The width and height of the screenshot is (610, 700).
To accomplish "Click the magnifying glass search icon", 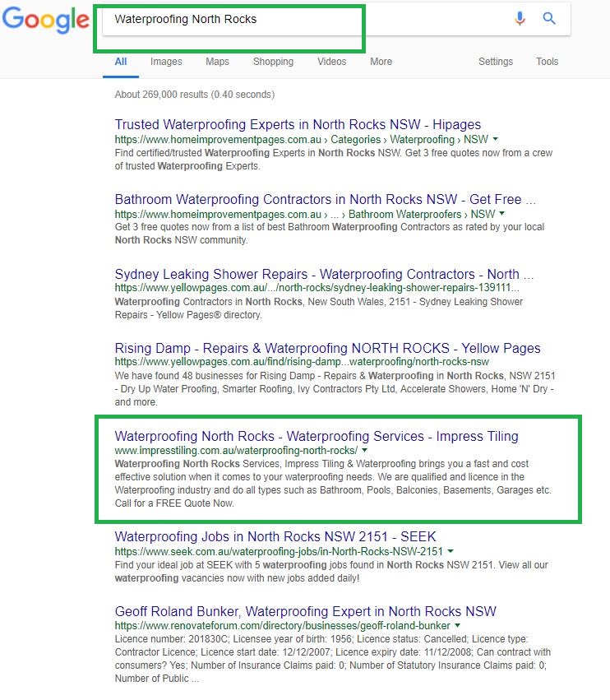I will (x=549, y=18).
